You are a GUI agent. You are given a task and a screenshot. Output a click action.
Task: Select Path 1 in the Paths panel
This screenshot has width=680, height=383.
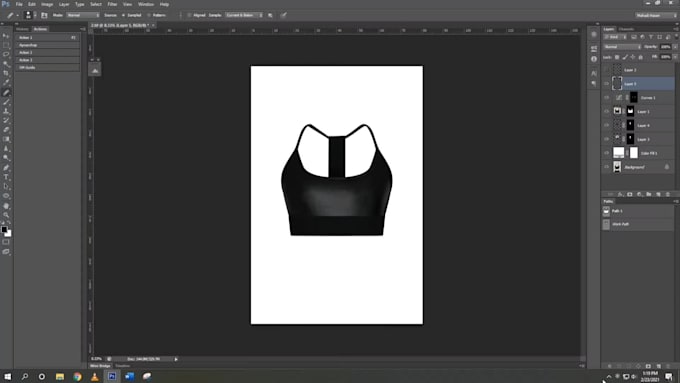(638, 211)
